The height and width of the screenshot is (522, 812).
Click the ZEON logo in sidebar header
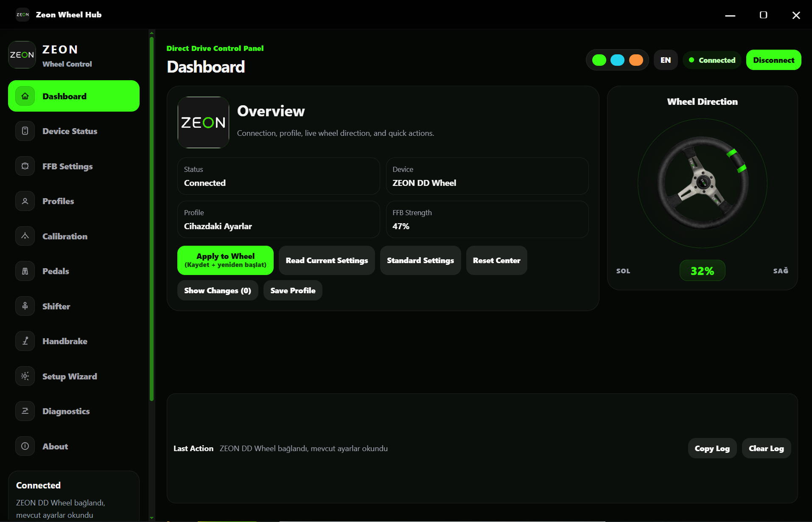tap(22, 55)
